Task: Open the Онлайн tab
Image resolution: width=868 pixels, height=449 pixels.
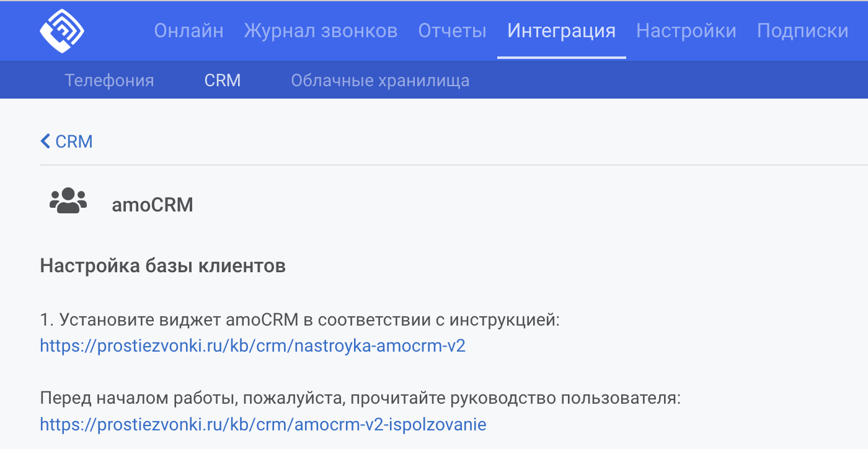Action: pos(188,30)
